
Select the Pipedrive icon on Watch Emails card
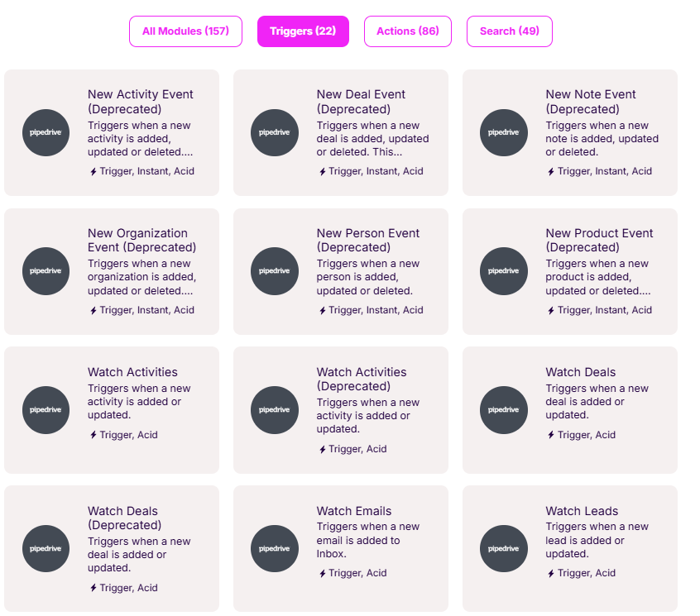[x=275, y=548]
